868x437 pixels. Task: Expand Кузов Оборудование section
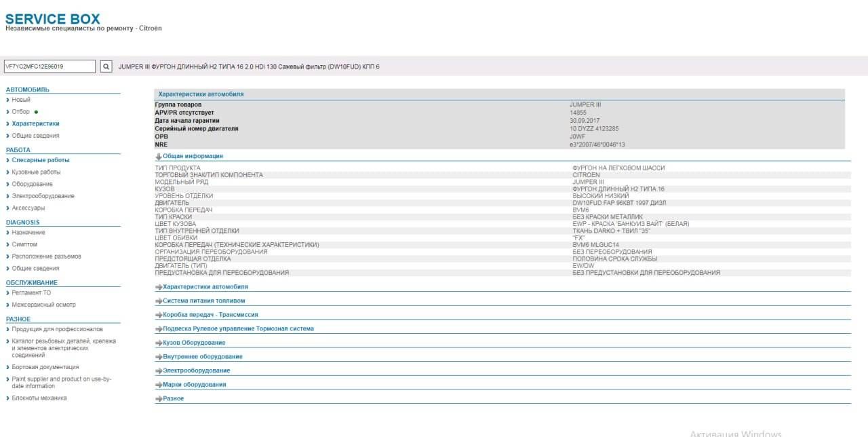coord(194,343)
